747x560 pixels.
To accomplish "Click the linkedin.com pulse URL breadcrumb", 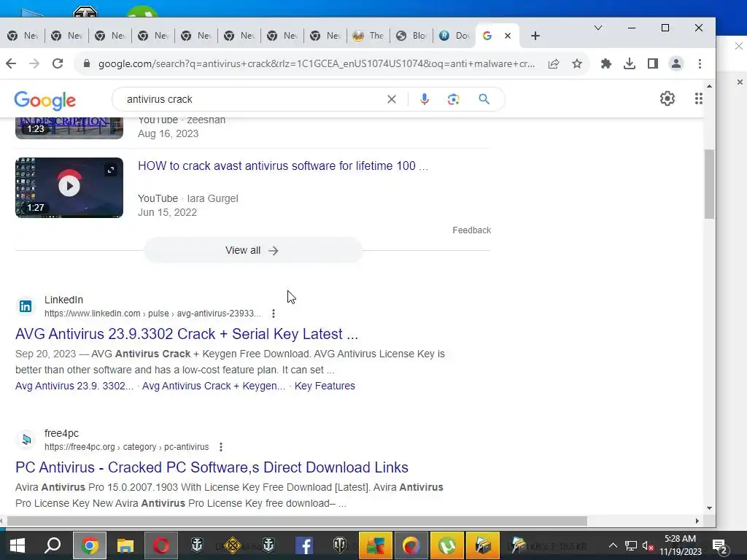I will [x=152, y=314].
